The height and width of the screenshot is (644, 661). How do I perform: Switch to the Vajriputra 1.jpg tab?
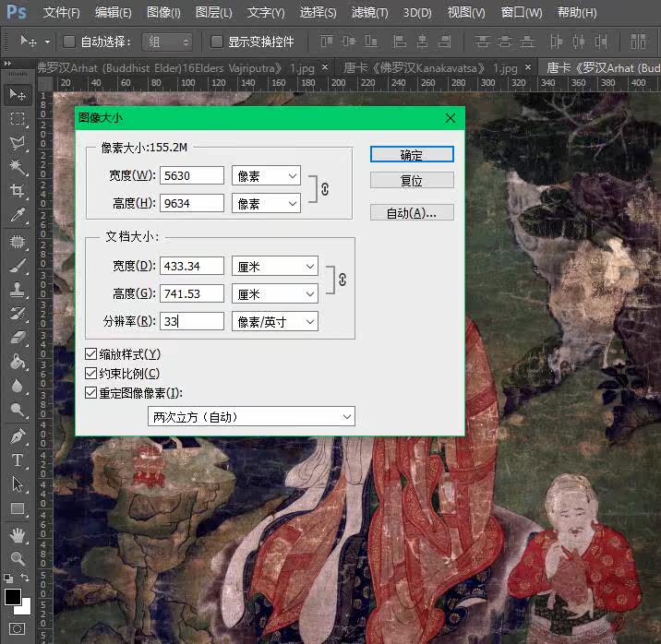point(175,67)
